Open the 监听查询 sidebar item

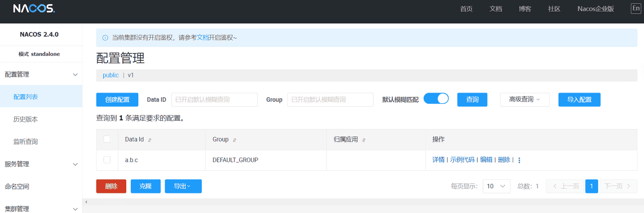click(26, 141)
